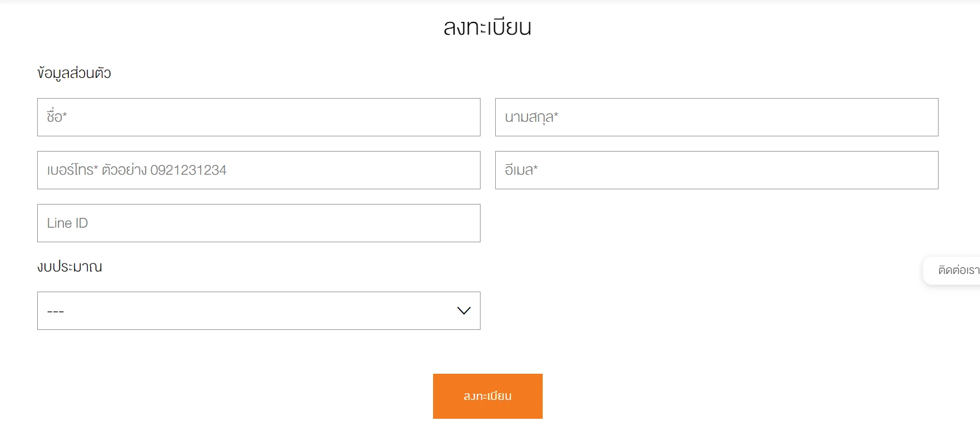Click the 0921231234 example placeholder
The height and width of the screenshot is (434, 980).
pyautogui.click(x=188, y=170)
